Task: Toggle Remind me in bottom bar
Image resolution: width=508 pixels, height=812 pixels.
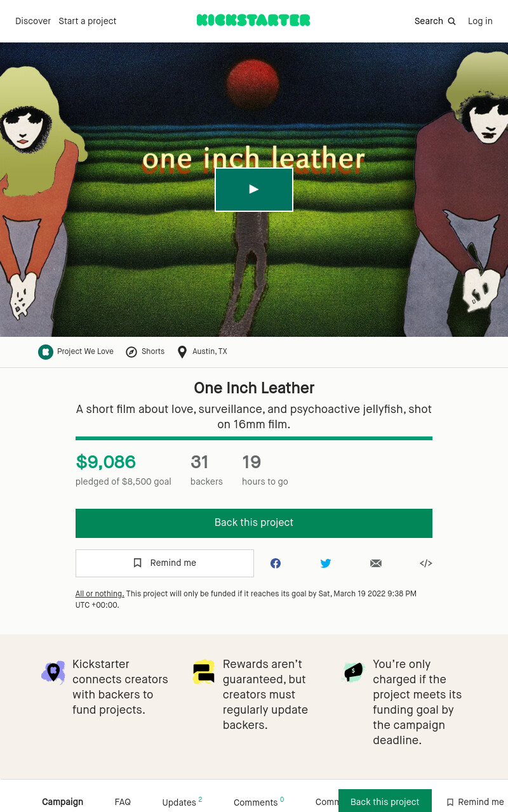Action: click(x=474, y=802)
